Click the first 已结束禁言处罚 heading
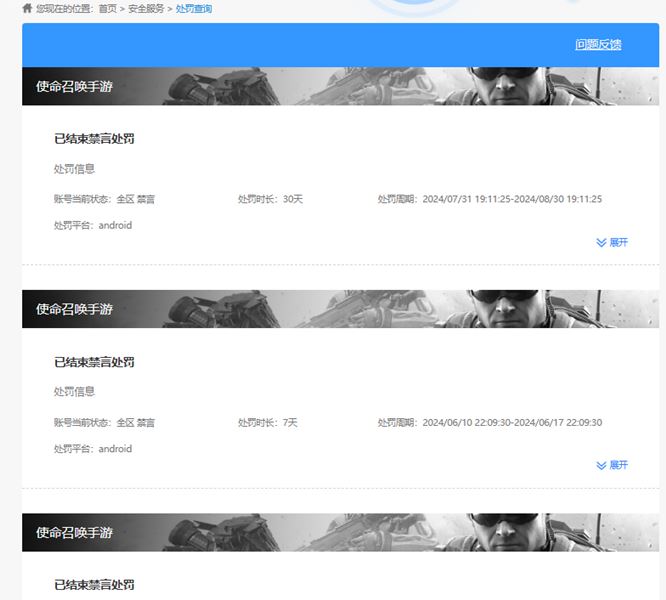This screenshot has height=600, width=666. 94,139
